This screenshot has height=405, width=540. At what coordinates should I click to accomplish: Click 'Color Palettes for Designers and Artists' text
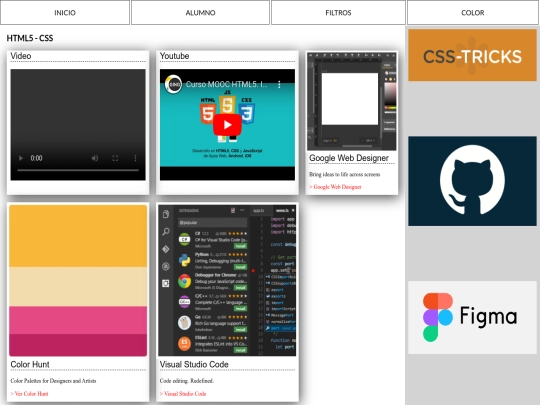(x=53, y=381)
